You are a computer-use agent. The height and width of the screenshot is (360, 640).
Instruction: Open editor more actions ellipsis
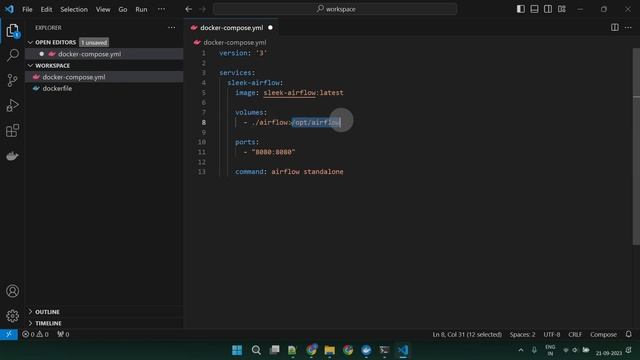click(628, 27)
